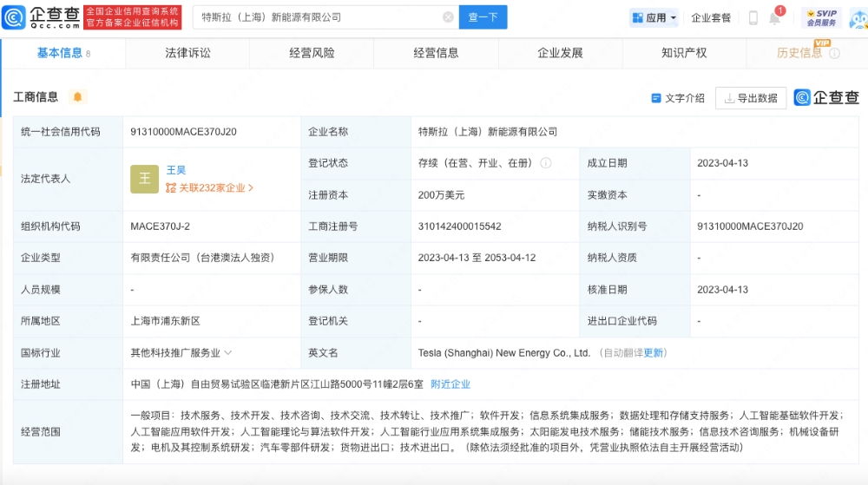The image size is (868, 485).
Task: Clear the search box with the X icon
Action: 448,17
